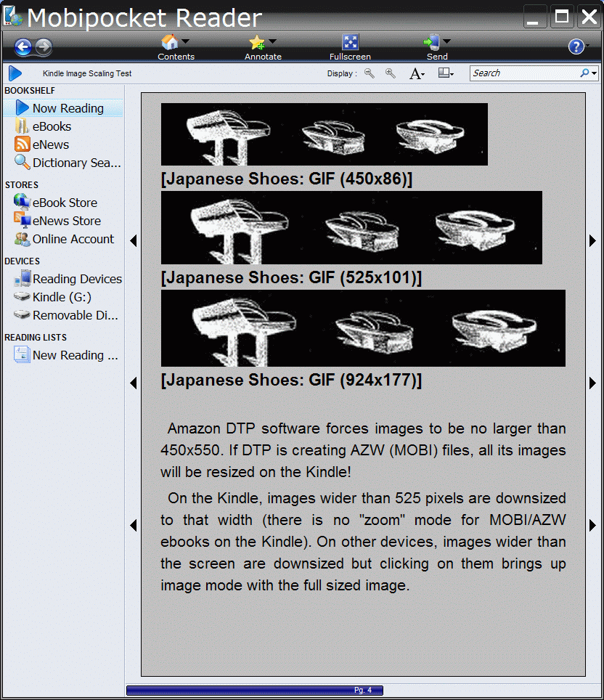The width and height of the screenshot is (604, 700).
Task: Click the bottom next-page arrow
Action: [592, 526]
